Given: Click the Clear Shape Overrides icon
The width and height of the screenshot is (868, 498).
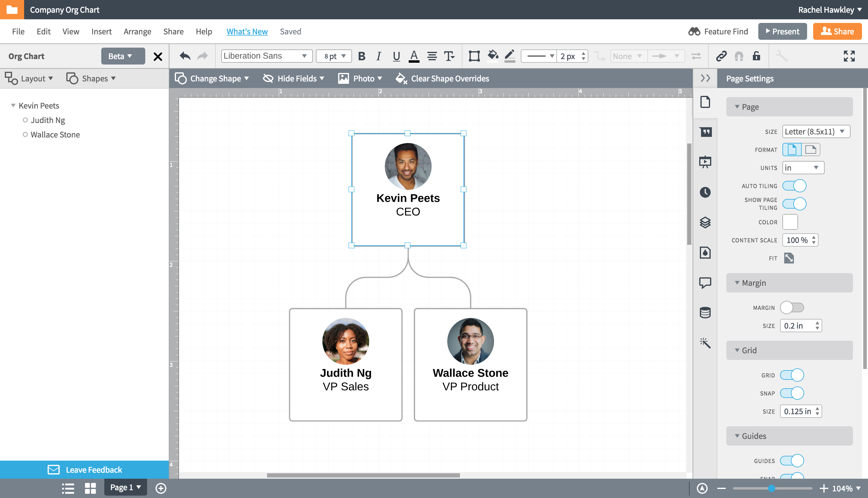Looking at the screenshot, I should click(400, 78).
